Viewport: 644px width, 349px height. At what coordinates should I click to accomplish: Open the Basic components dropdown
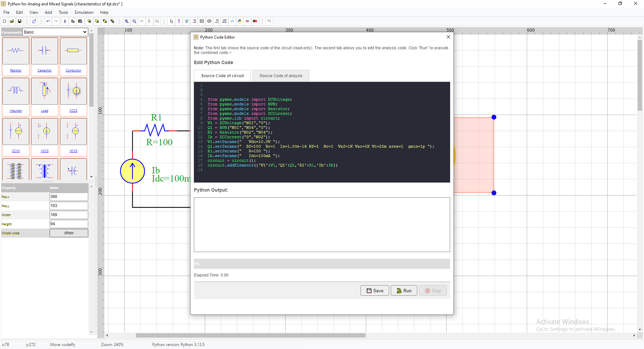tap(55, 32)
